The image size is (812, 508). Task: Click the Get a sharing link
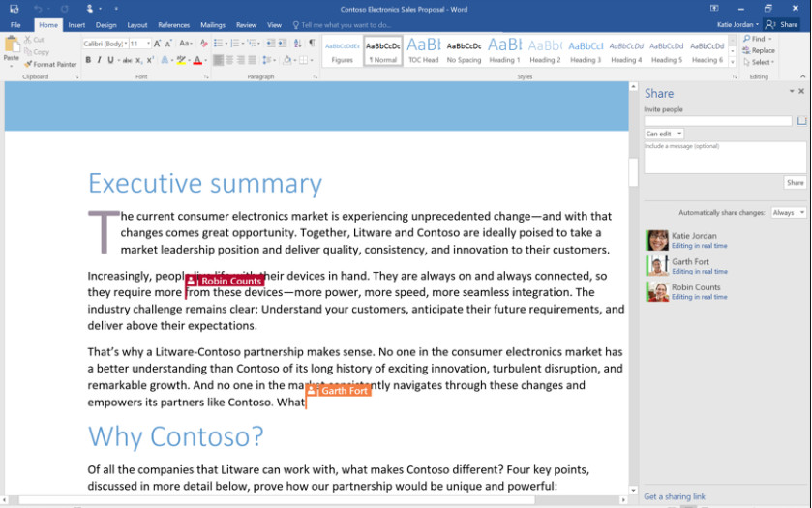click(x=675, y=497)
